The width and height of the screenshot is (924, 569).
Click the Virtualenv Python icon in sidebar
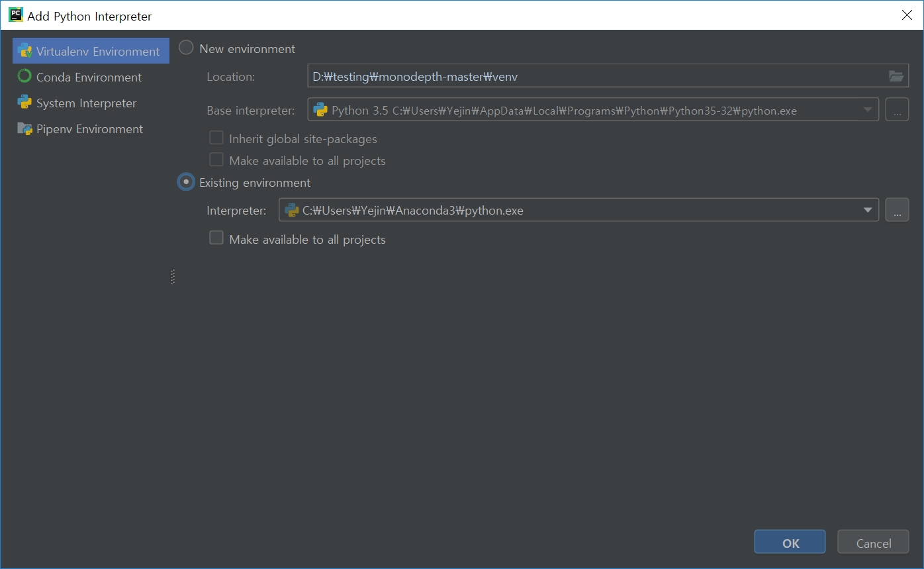25,51
